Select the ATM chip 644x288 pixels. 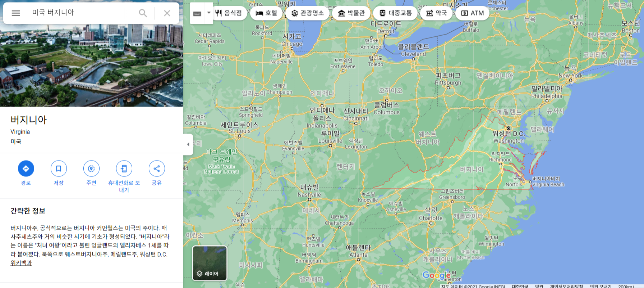[x=473, y=13]
